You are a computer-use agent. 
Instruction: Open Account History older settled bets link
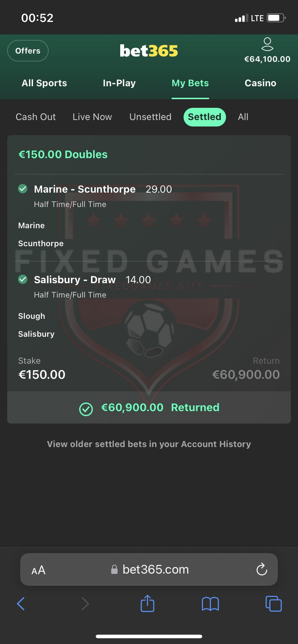coord(149,444)
